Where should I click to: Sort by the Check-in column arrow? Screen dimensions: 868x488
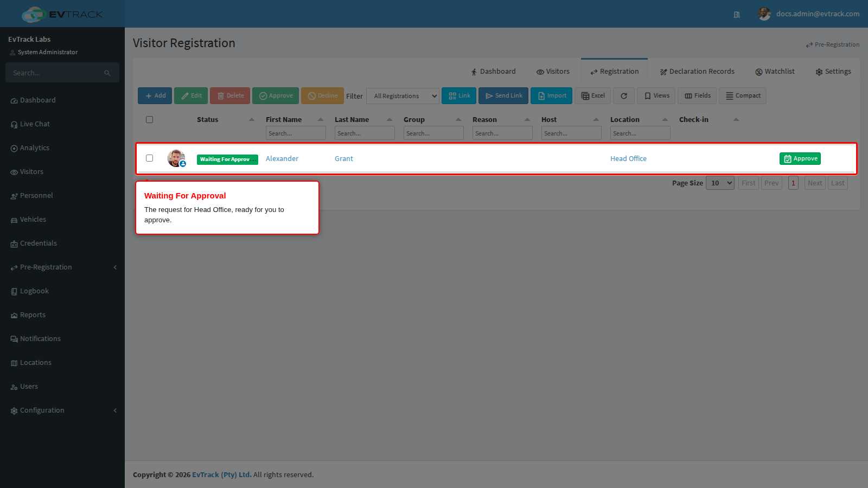(736, 120)
